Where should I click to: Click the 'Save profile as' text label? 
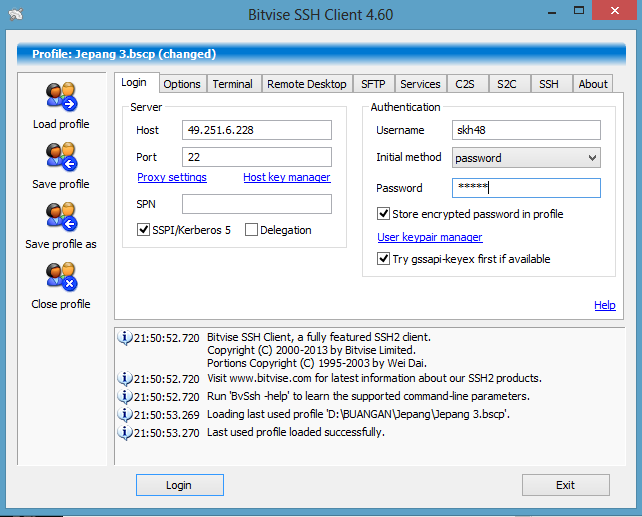pyautogui.click(x=61, y=244)
